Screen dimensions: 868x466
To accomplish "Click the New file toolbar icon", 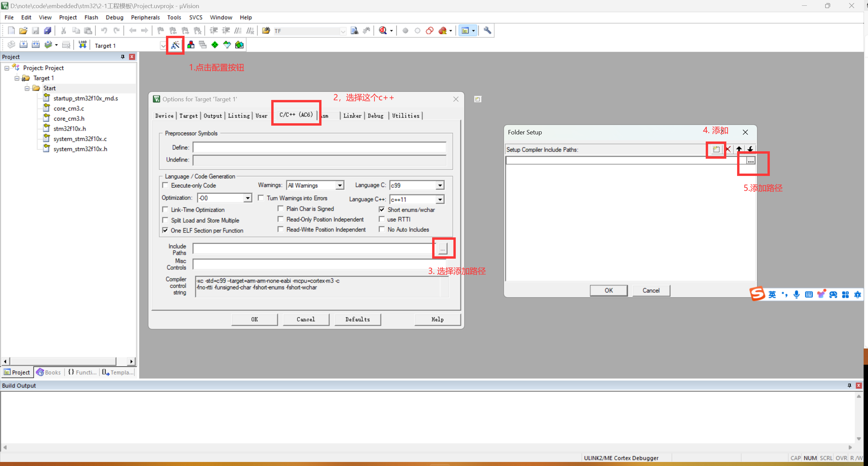I will 11,31.
